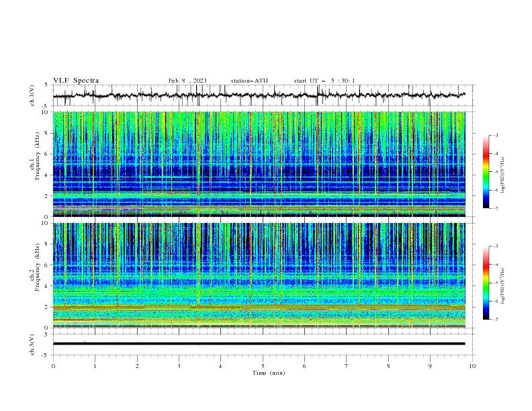The width and height of the screenshot is (532, 411).
Task: Click the "ch.3(V)" axis label
Action: pyautogui.click(x=32, y=345)
